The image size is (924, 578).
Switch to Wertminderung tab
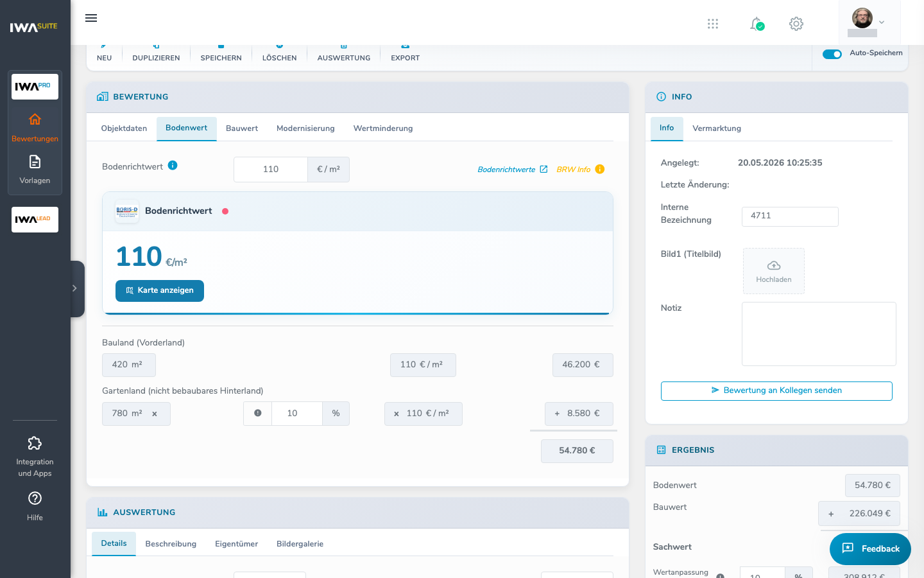pyautogui.click(x=383, y=128)
